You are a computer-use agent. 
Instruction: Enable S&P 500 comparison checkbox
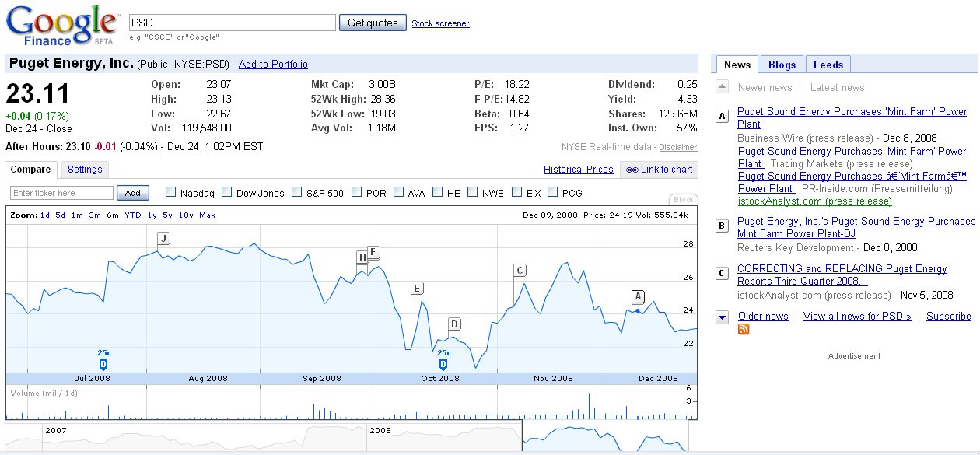pos(297,192)
